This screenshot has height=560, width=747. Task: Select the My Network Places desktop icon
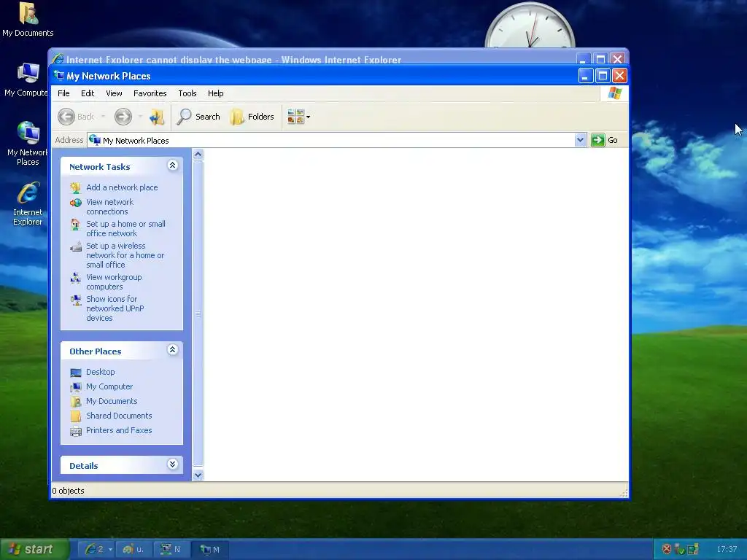(x=28, y=143)
